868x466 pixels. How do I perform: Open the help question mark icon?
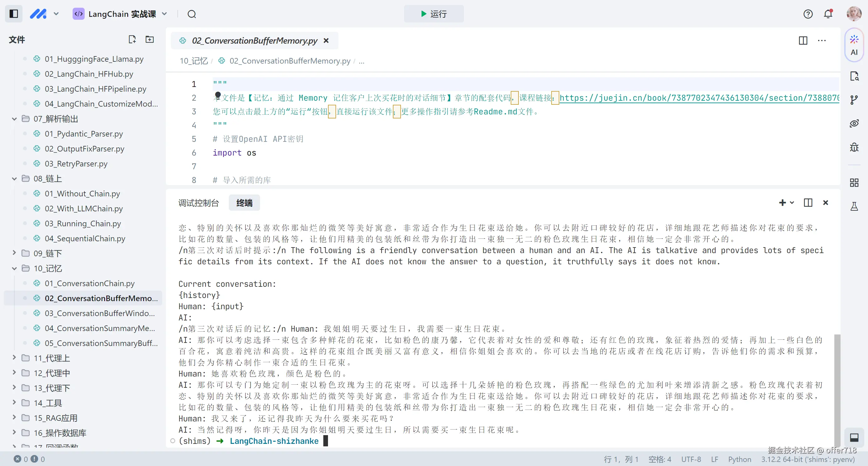coord(808,14)
